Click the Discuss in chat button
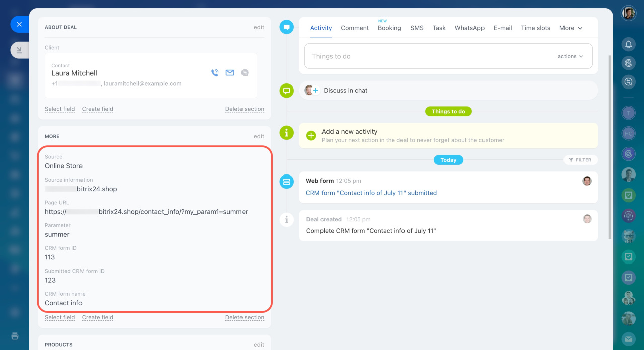 (x=346, y=91)
